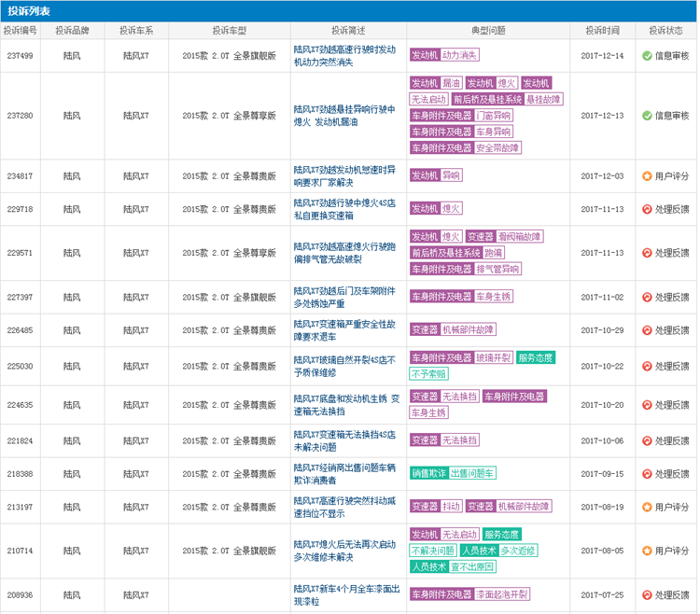Click the 玻璃开裂 tag in row 225030
700x614 pixels.
tap(493, 358)
